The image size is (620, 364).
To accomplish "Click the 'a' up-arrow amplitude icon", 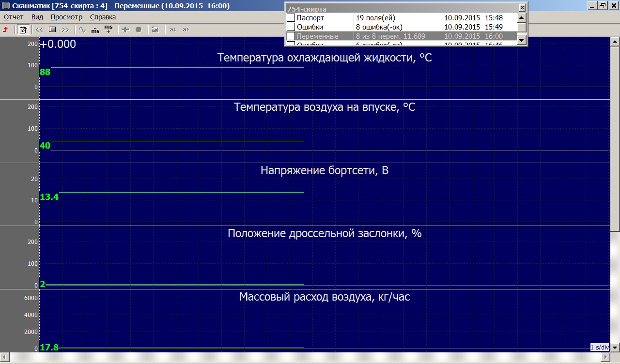I will [x=186, y=30].
